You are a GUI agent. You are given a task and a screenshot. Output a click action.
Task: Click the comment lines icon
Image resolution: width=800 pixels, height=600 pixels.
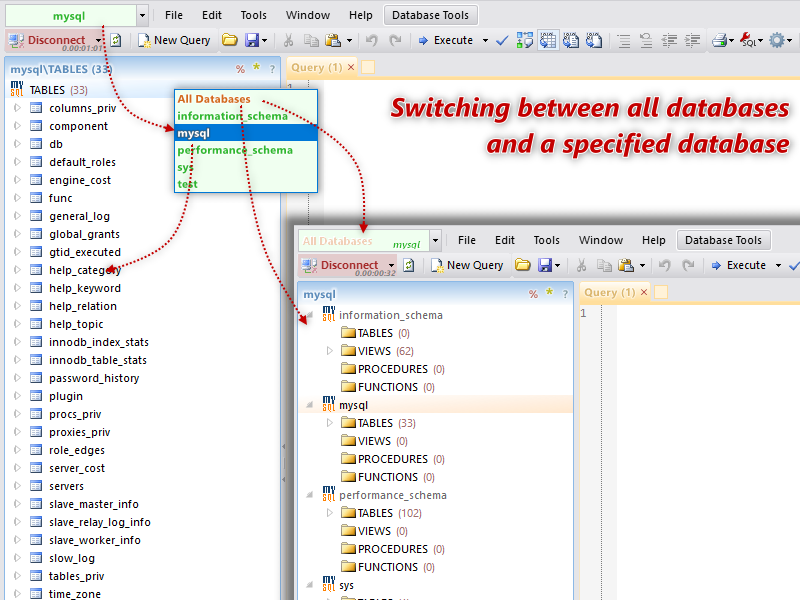623,40
